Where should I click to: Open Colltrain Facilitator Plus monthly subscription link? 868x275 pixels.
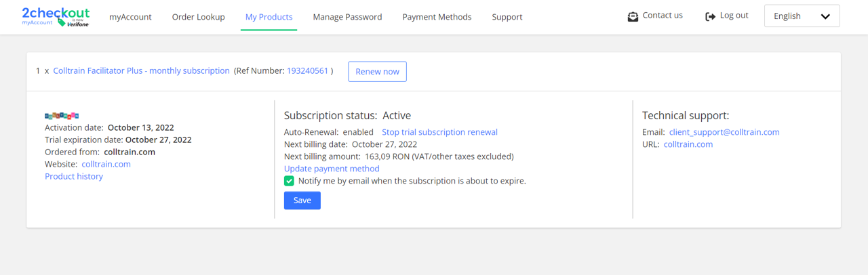click(142, 70)
